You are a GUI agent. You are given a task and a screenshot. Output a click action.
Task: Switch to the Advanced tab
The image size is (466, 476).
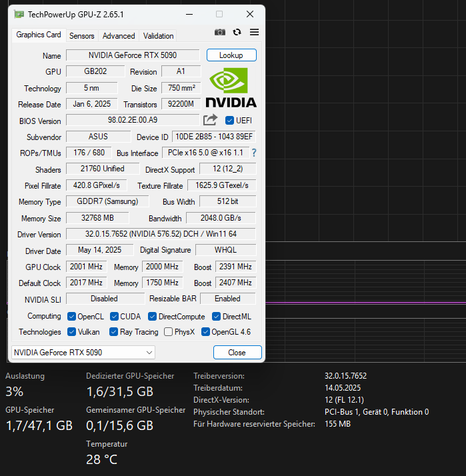point(119,36)
